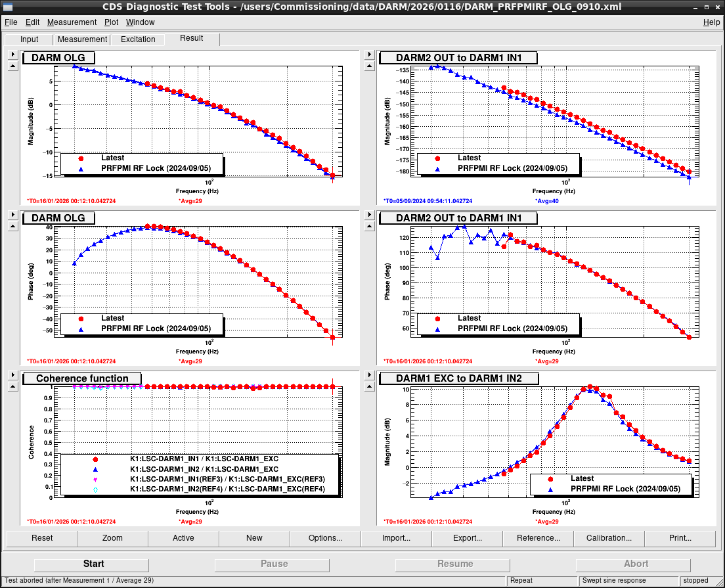Click right-arrow beside DARM1 EXC to DARM1 IN2 plot

tap(368, 375)
